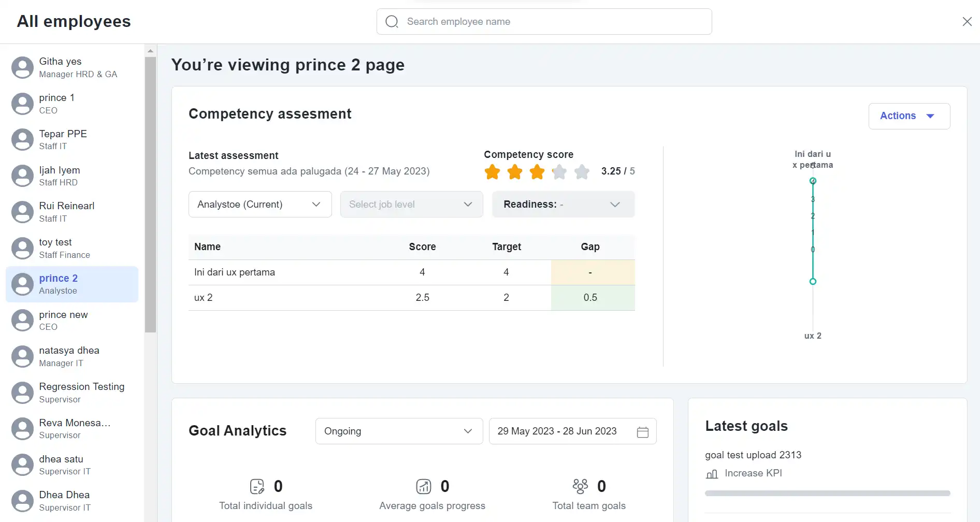Expand the Analystoe (Current) dropdown

[x=260, y=205]
